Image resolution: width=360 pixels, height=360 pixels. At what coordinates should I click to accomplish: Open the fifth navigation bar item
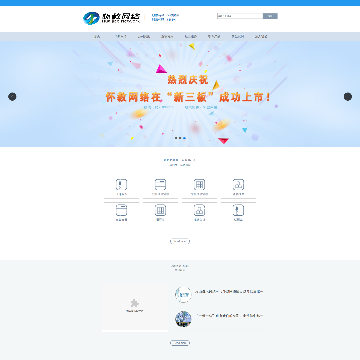click(191, 36)
